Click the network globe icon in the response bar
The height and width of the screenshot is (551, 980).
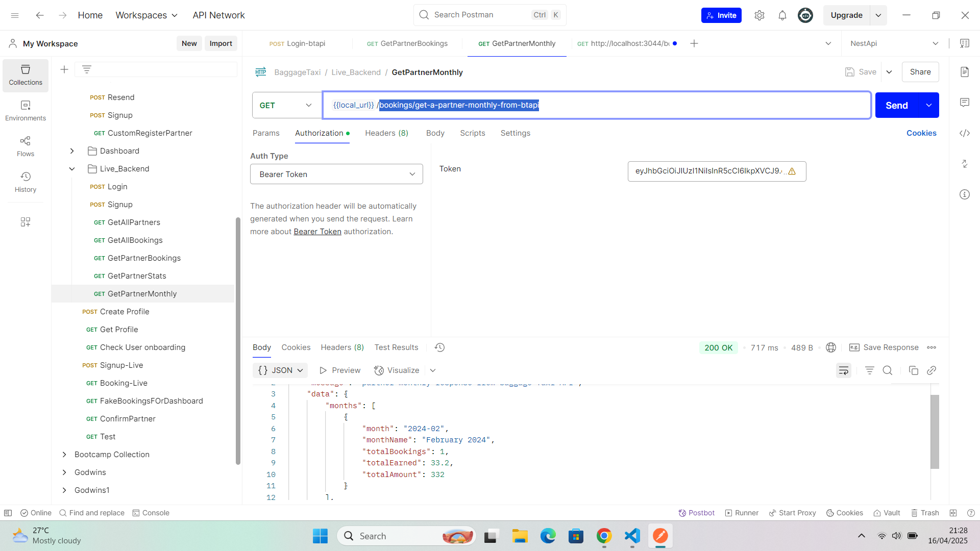831,347
